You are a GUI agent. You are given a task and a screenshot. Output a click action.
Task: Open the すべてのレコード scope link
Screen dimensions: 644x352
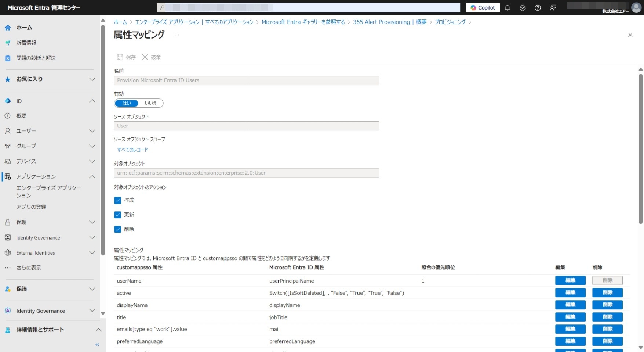(x=132, y=150)
